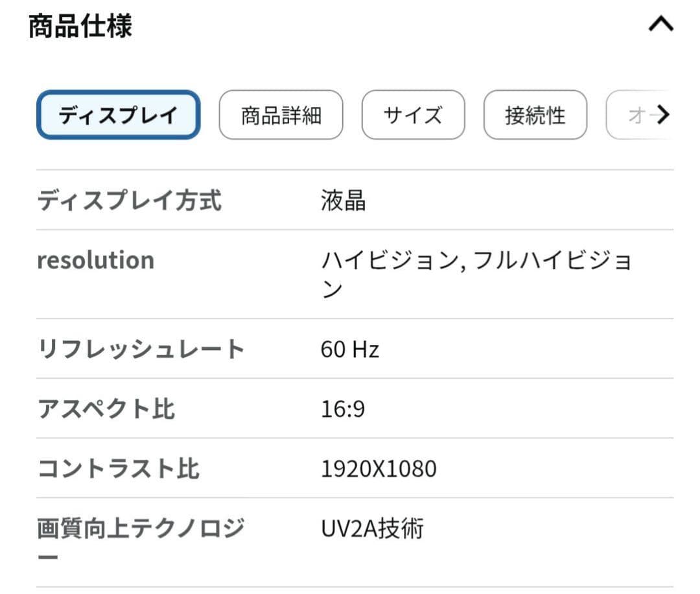The image size is (700, 594).
Task: Select the ディスプレイ方式 row label
Action: tap(130, 201)
